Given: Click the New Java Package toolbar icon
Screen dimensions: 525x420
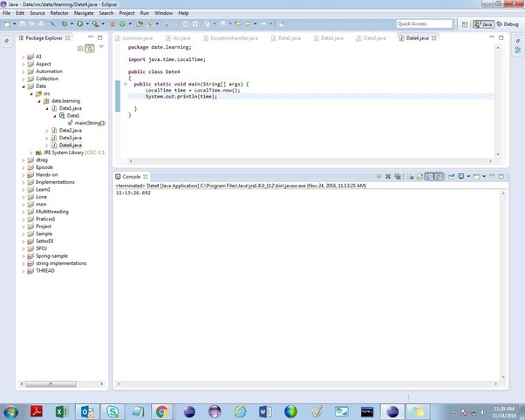Looking at the screenshot, I should (x=112, y=24).
